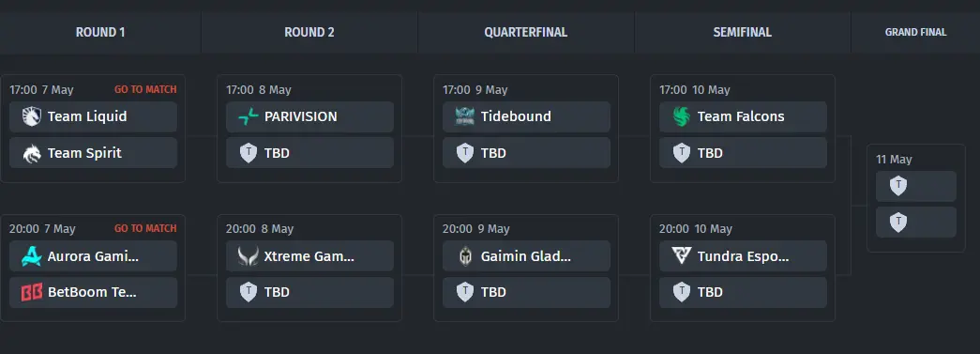
Task: Click the BetBoom Team red logo
Action: click(x=31, y=292)
